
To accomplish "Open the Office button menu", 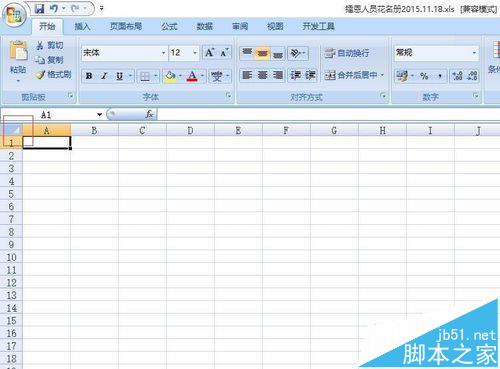I will coord(14,16).
